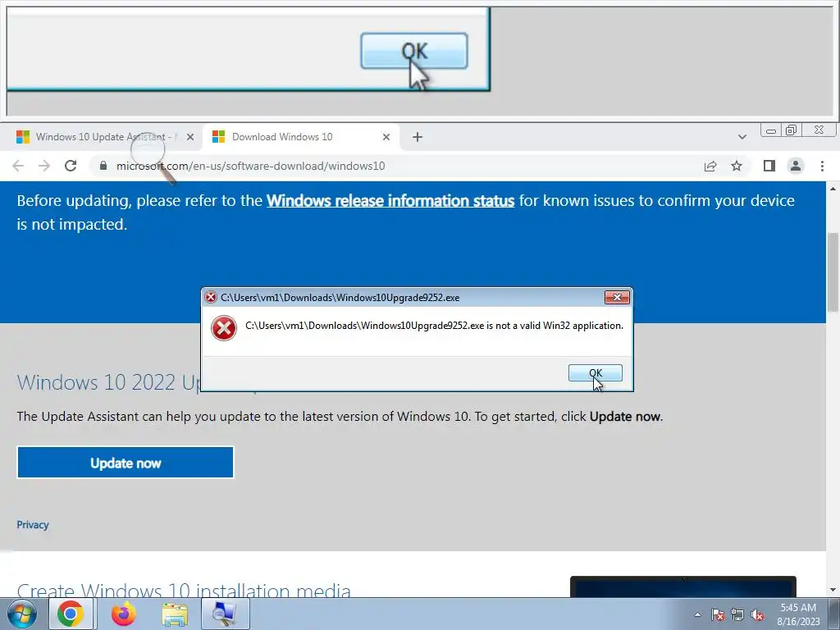Open Chrome from the taskbar
Screen dimensions: 840x630
(x=71, y=614)
